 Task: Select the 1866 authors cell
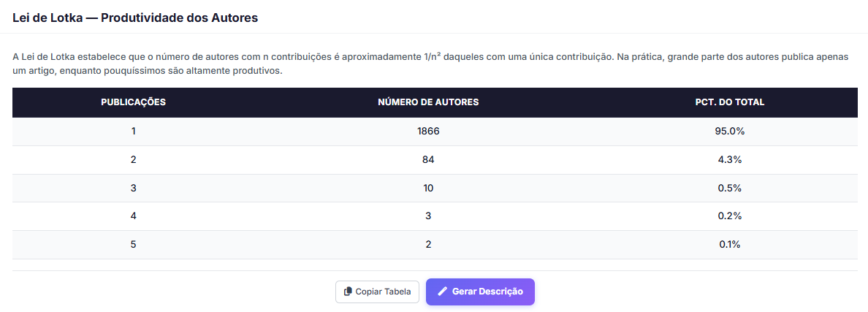[428, 132]
